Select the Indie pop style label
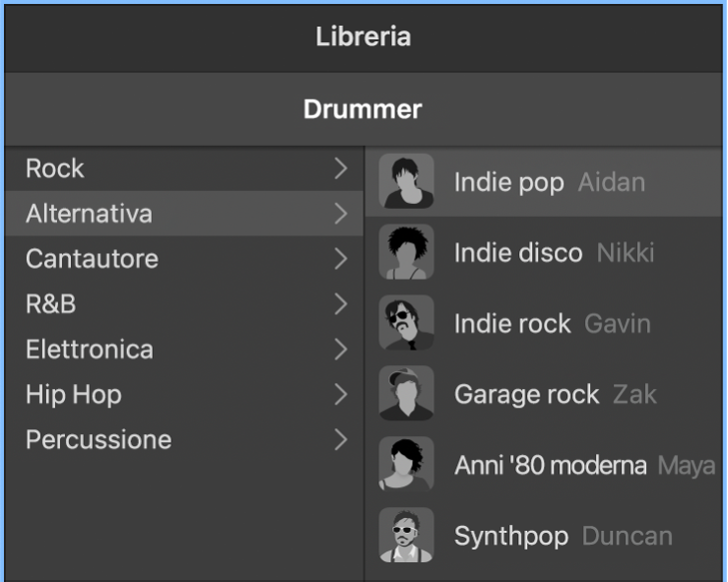 [x=509, y=182]
